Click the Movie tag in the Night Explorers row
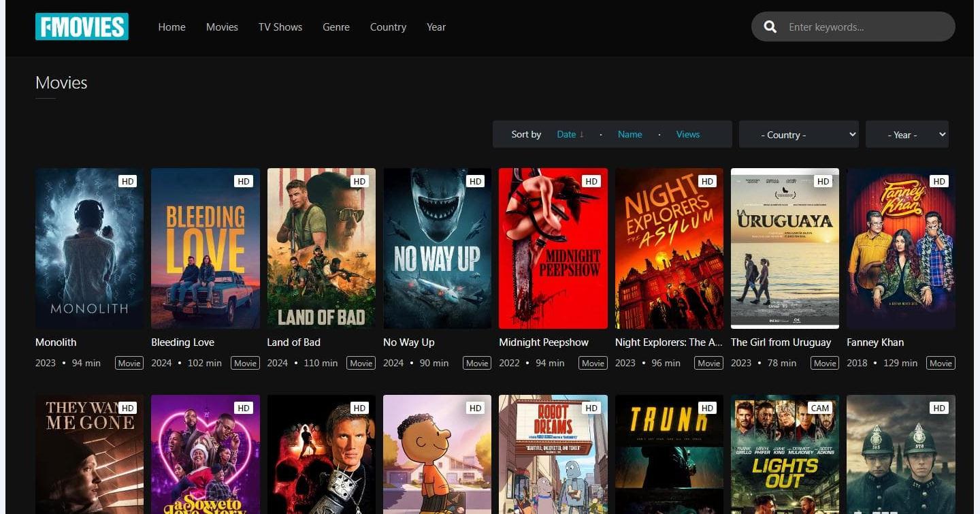 click(x=709, y=363)
